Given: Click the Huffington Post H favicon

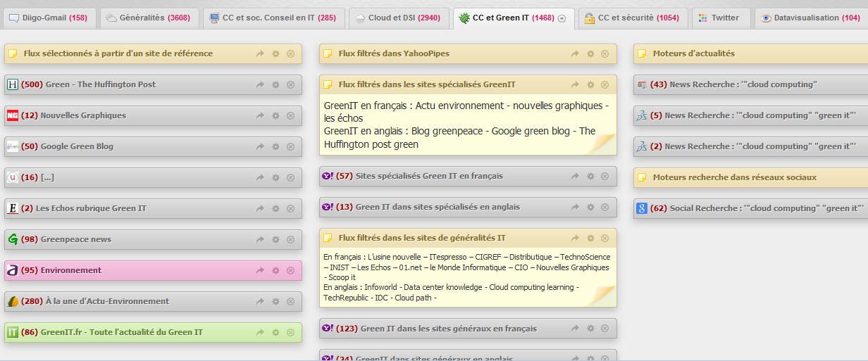Looking at the screenshot, I should [x=13, y=84].
